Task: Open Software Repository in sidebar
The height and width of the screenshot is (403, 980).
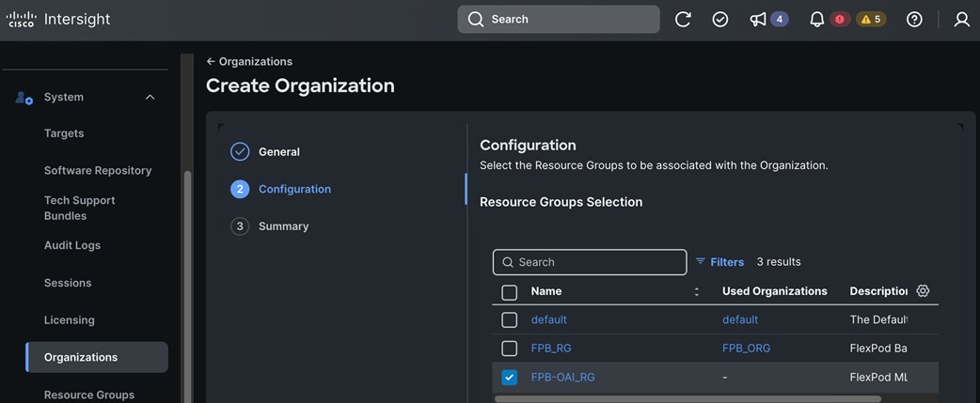Action: click(98, 171)
